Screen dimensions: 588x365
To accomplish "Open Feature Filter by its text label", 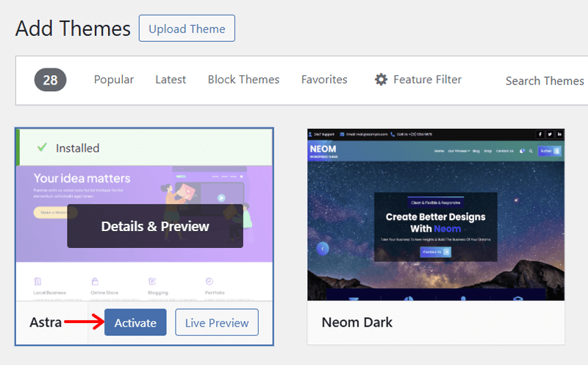I will 428,79.
